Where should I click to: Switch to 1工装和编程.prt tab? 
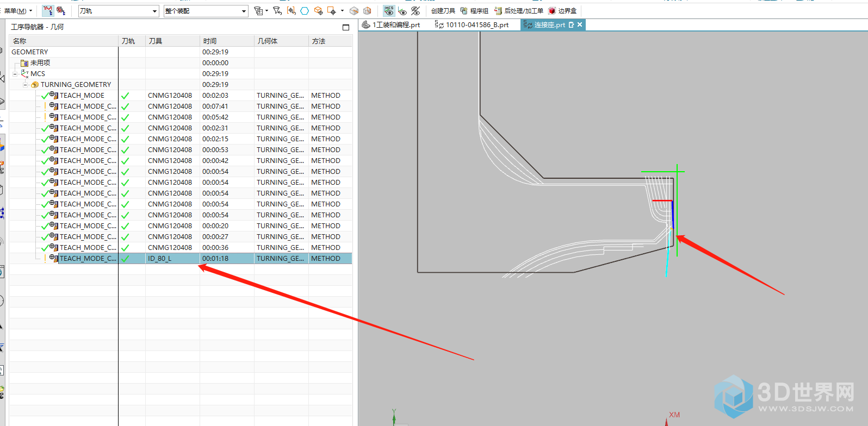392,25
